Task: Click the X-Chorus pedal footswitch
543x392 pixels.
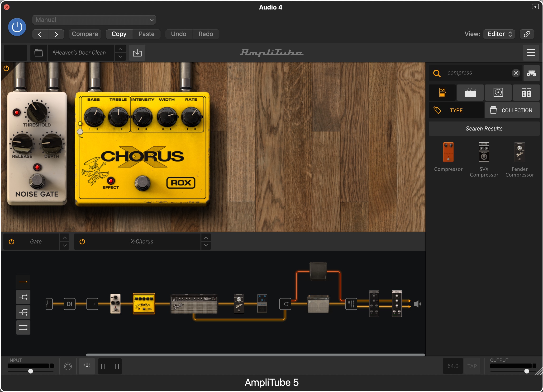Action: (143, 183)
